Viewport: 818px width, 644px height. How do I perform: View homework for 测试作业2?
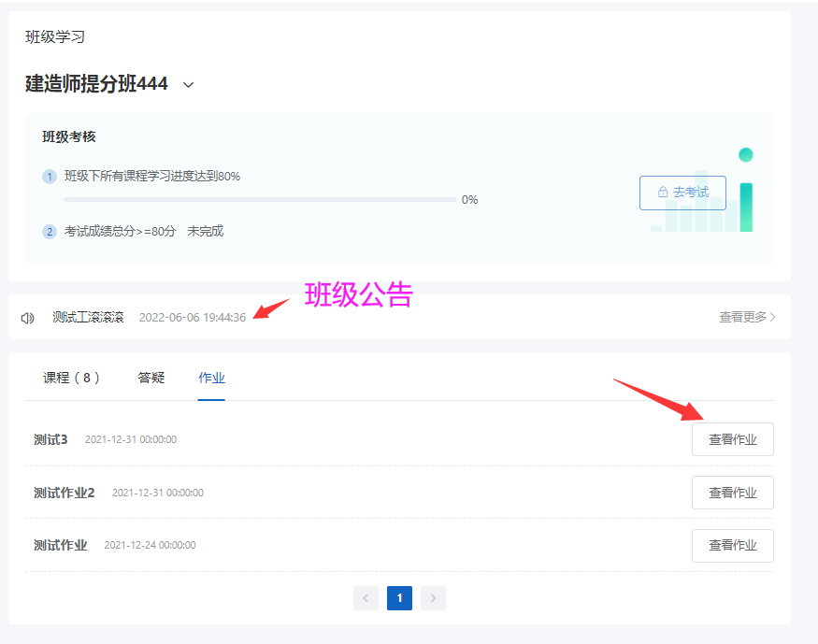pyautogui.click(x=732, y=493)
